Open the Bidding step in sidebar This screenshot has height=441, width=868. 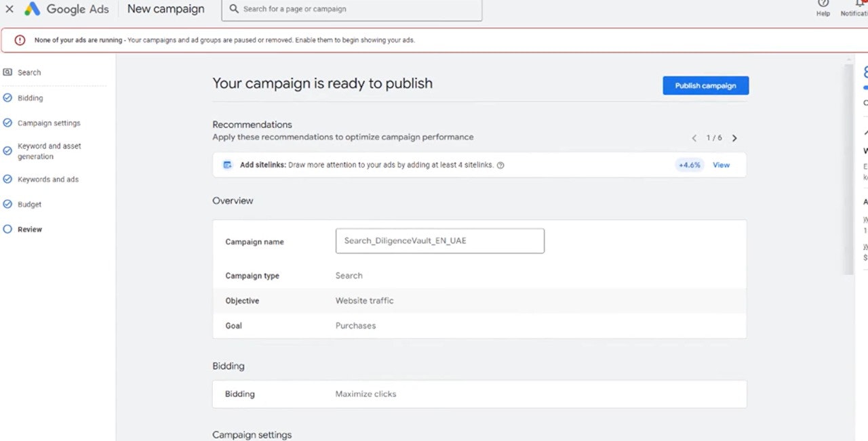tap(30, 98)
